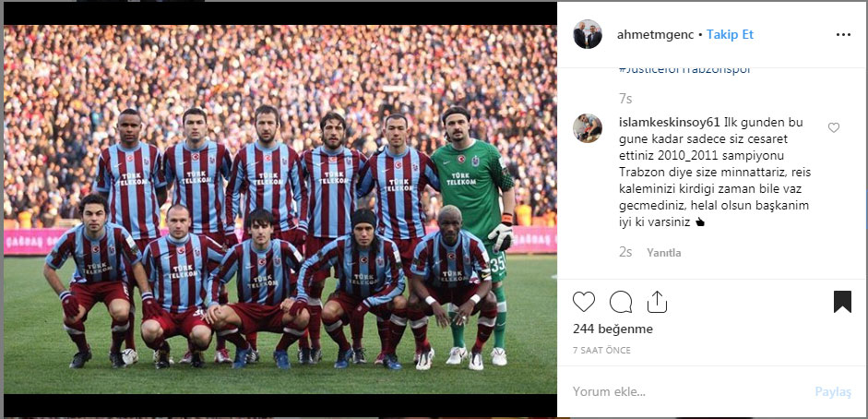Toggle the bookmark save icon
This screenshot has width=868, height=419.
(842, 302)
